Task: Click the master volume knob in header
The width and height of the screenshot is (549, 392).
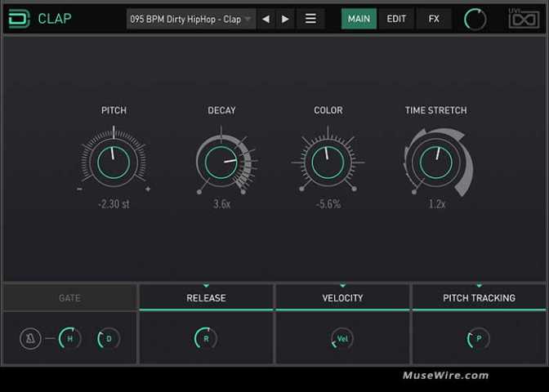Action: (475, 20)
